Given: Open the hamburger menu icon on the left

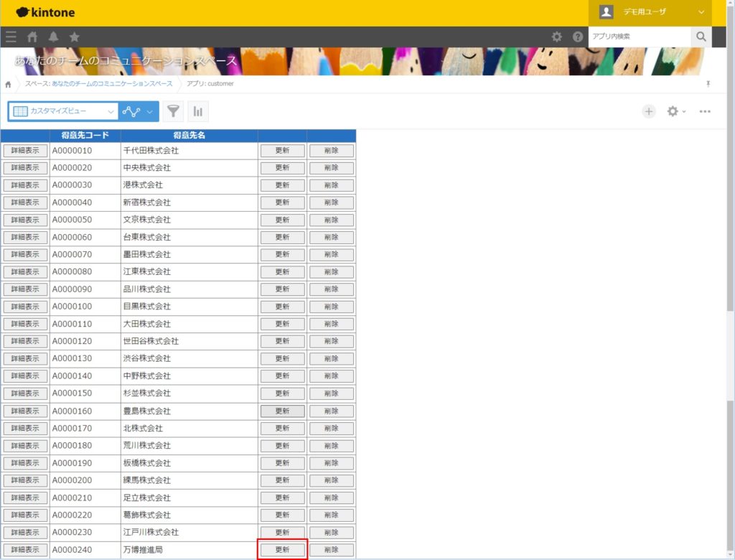Looking at the screenshot, I should pyautogui.click(x=11, y=37).
